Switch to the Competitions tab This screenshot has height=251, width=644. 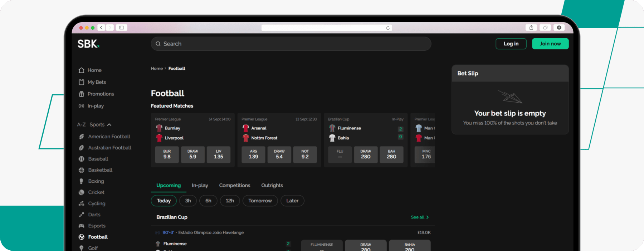235,185
